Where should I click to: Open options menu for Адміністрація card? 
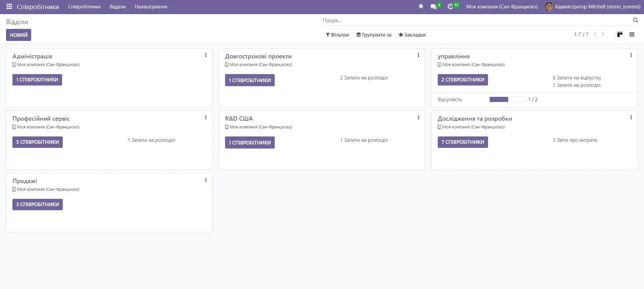(x=206, y=55)
